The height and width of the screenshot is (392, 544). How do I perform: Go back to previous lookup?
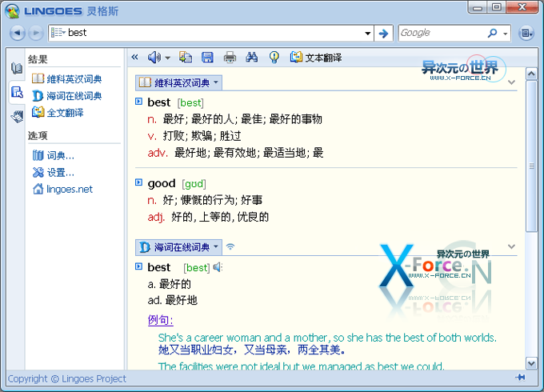coord(17,33)
